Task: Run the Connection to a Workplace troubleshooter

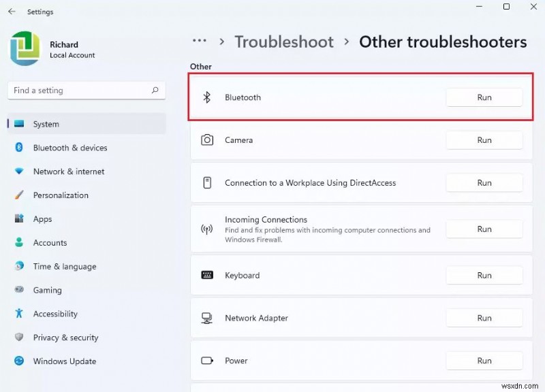Action: pos(484,183)
